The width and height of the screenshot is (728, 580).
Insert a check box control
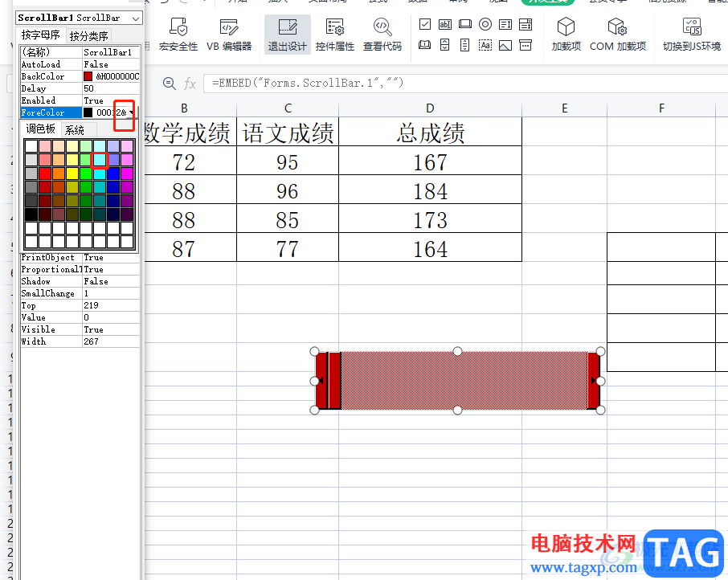click(425, 24)
